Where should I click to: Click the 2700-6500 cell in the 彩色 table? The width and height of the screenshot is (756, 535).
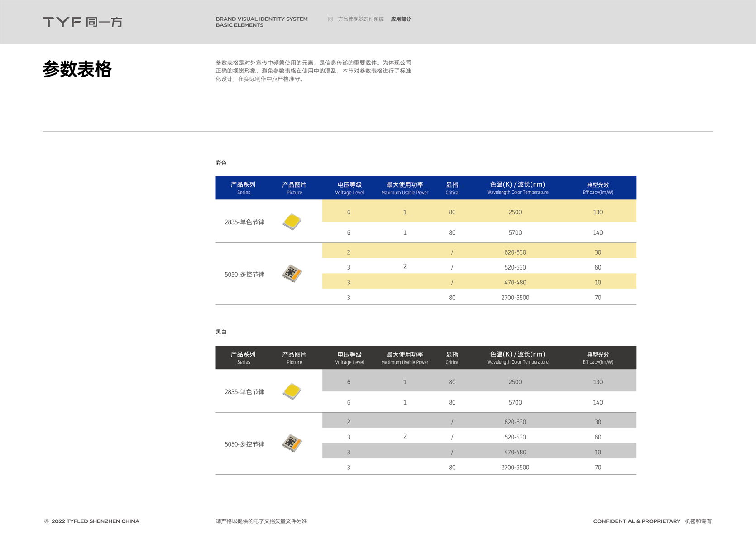515,298
